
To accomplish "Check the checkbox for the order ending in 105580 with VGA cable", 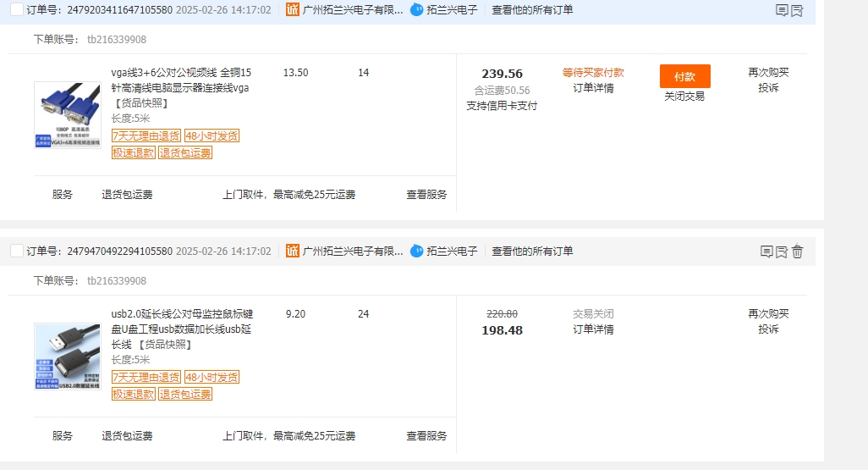I will (17, 10).
